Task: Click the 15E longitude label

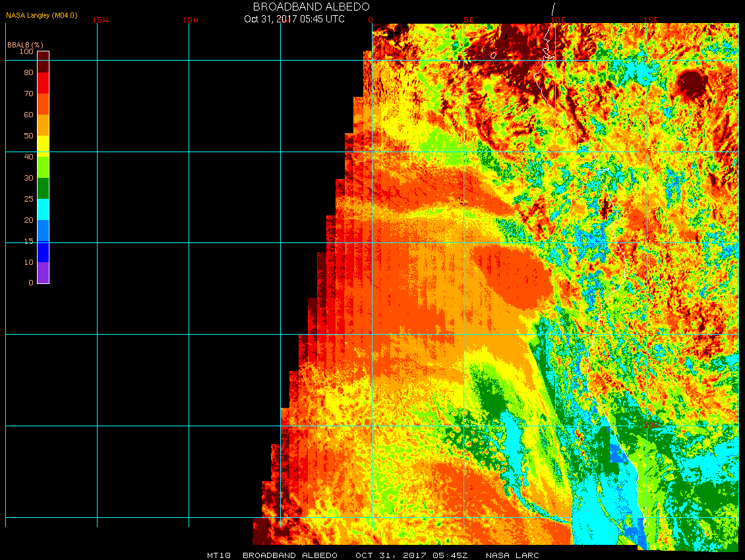Action: [x=651, y=20]
